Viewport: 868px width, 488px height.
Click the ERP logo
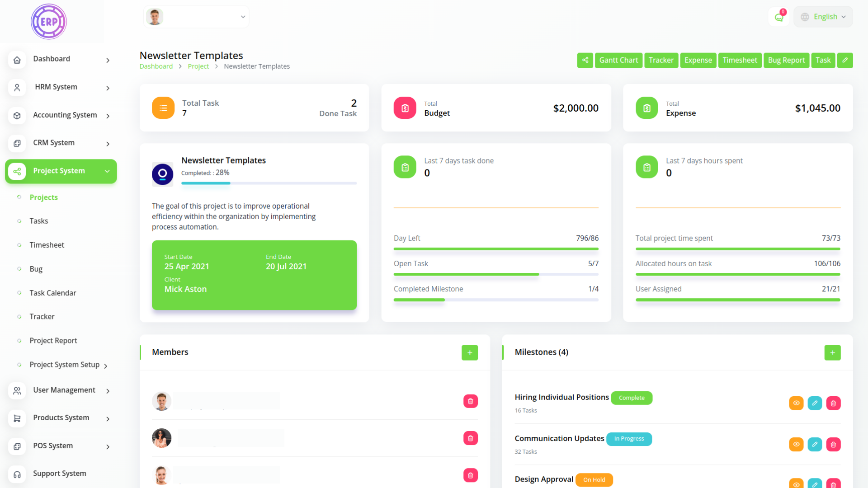pyautogui.click(x=49, y=22)
